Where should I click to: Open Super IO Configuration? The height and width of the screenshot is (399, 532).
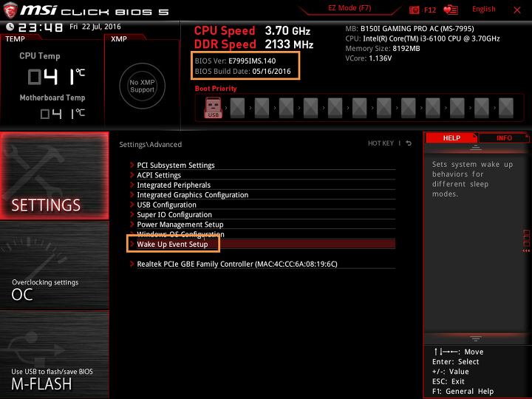click(262, 214)
